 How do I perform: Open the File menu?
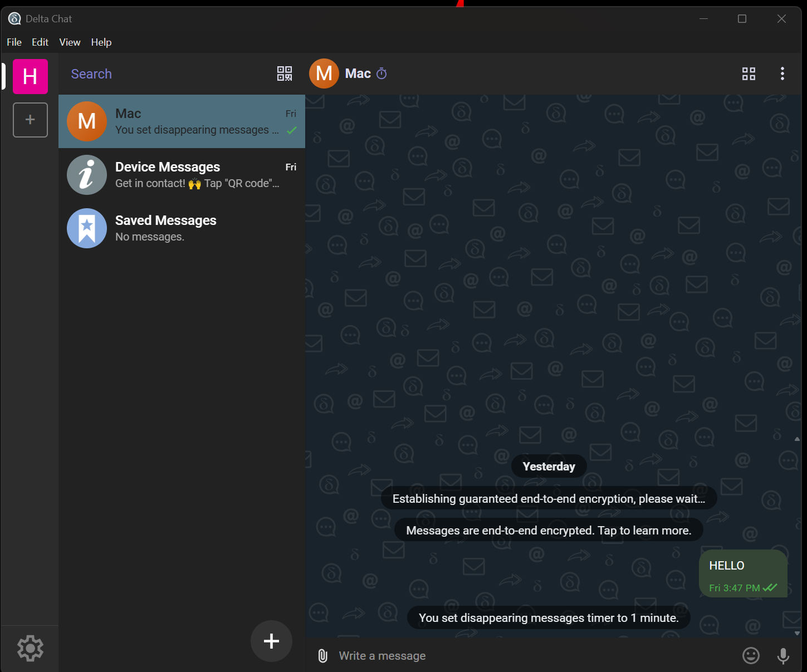coord(14,42)
